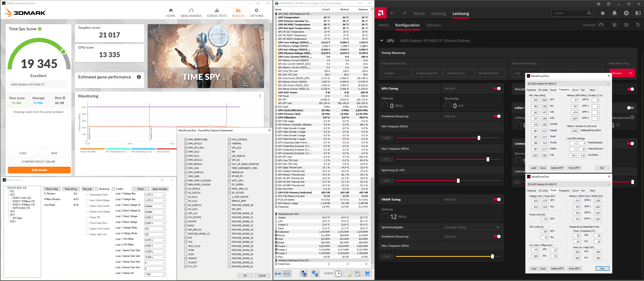Click the AMD bug report icon

598,4
